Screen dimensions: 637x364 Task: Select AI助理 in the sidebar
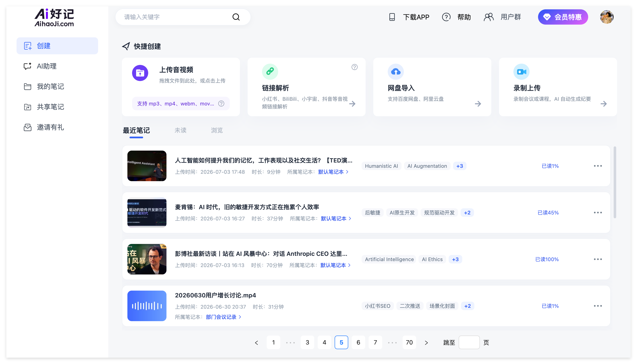(x=57, y=66)
